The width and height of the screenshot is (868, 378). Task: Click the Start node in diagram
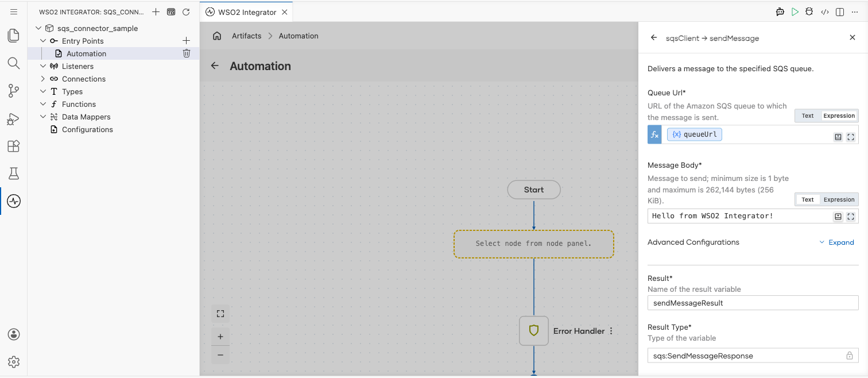[x=534, y=190]
